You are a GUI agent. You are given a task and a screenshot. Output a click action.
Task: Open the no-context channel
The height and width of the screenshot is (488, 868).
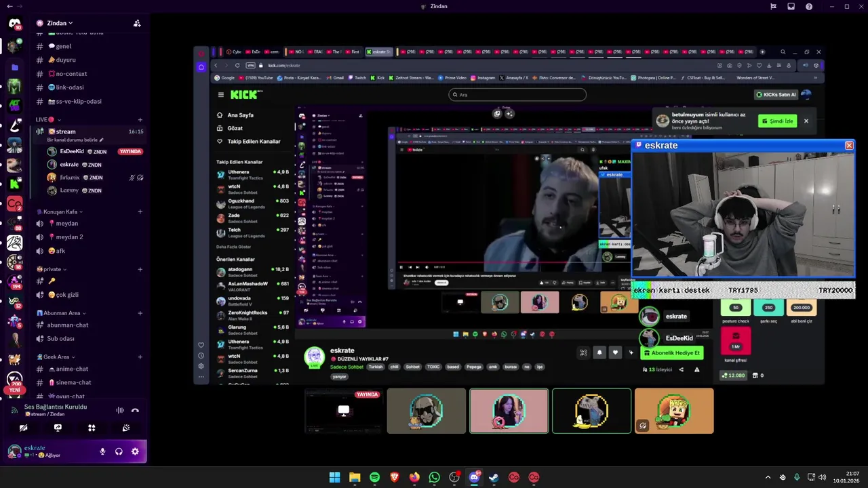coord(90,73)
